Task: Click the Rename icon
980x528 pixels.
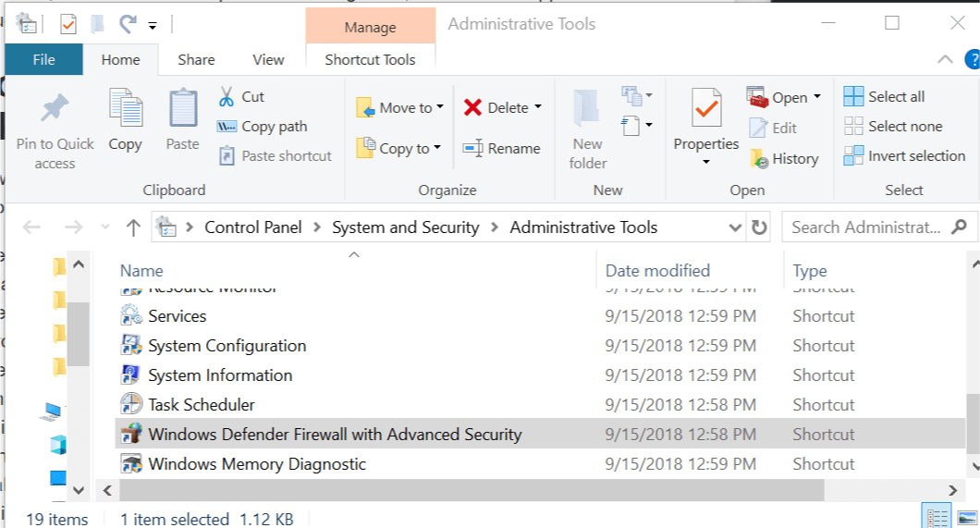Action: point(472,148)
